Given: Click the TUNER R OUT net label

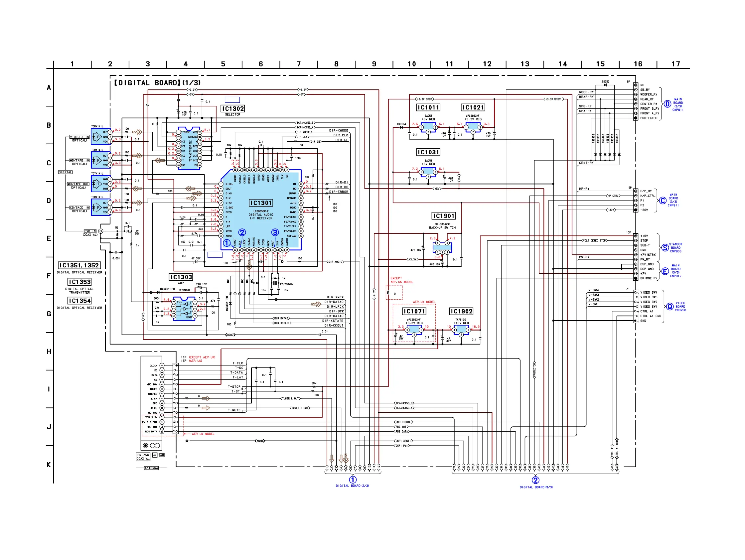Looking at the screenshot, I should (300, 408).
